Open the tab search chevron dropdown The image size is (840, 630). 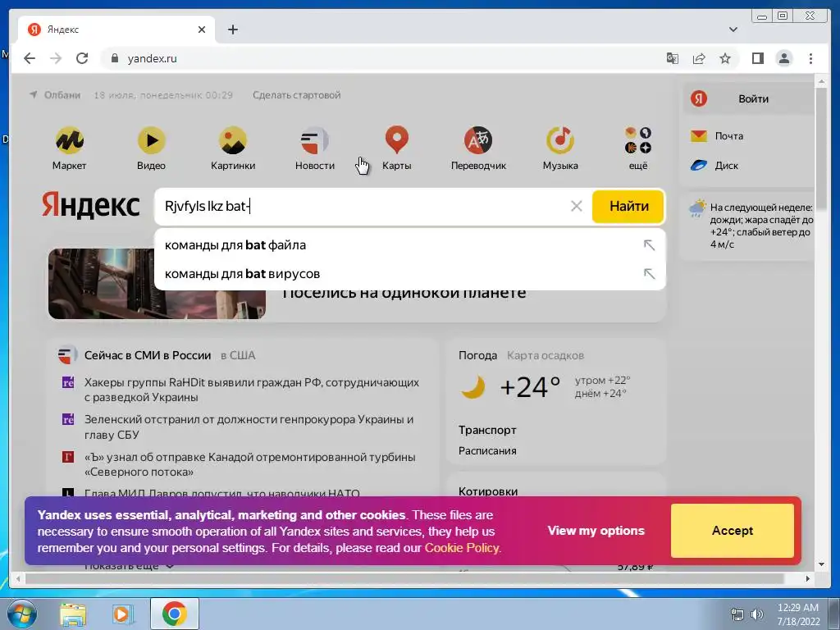pos(733,30)
